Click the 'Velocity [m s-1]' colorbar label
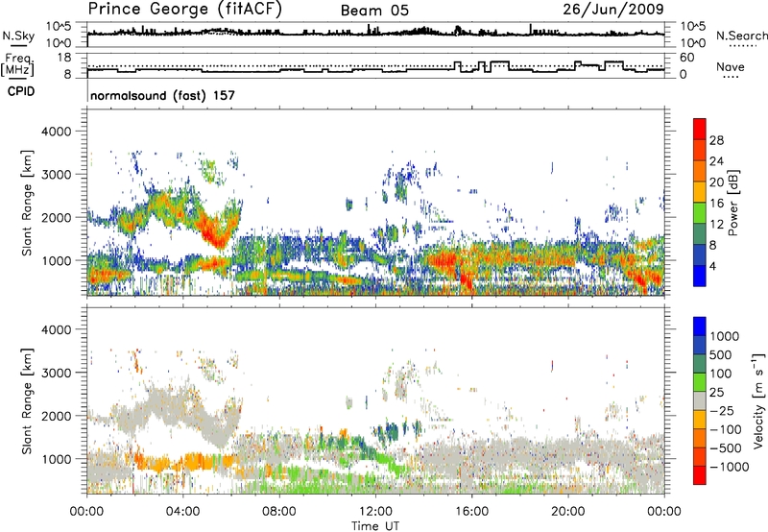This screenshot has height=532, width=768. [757, 400]
